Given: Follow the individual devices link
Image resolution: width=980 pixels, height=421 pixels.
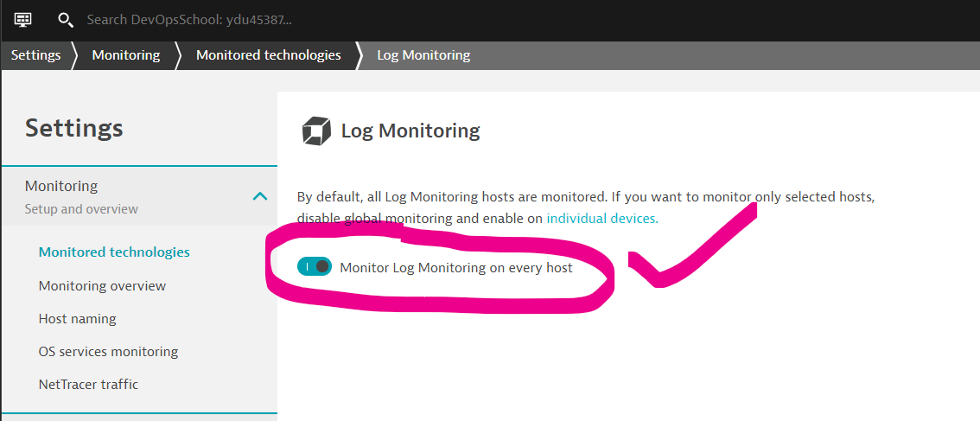Looking at the screenshot, I should 601,219.
